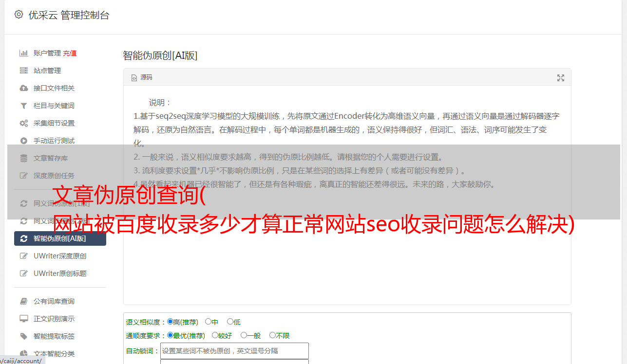Open 账户管理 via its bar chart icon
Viewport: 627px width, 364px height.
point(23,53)
